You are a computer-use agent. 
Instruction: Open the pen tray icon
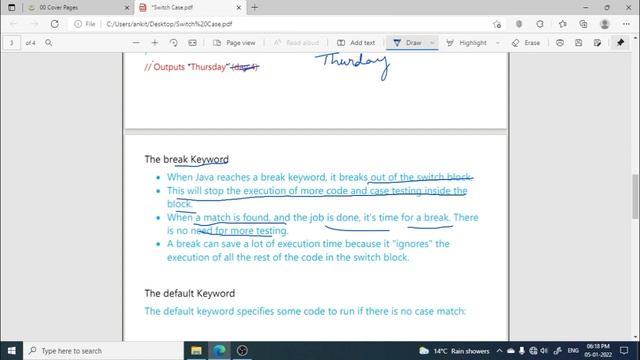coord(558,351)
